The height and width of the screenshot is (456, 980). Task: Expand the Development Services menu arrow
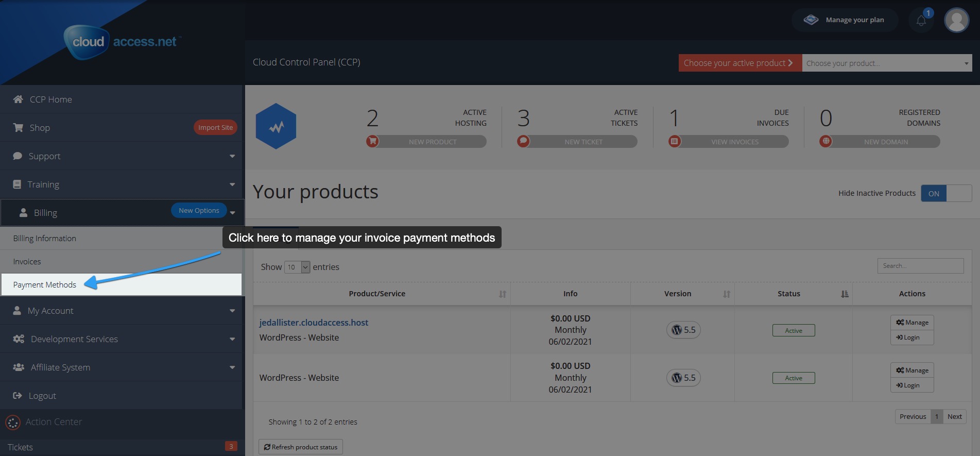(232, 339)
